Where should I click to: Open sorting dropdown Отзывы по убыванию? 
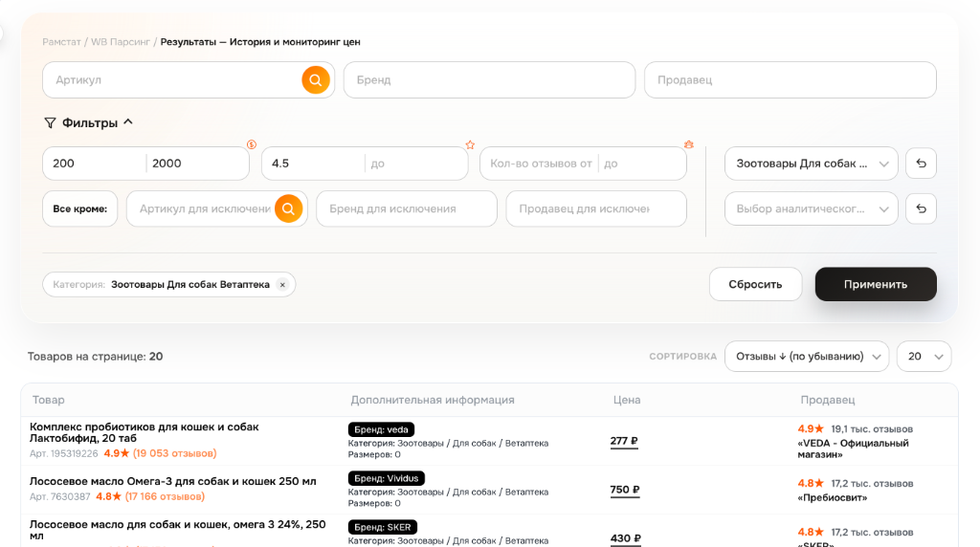point(806,357)
